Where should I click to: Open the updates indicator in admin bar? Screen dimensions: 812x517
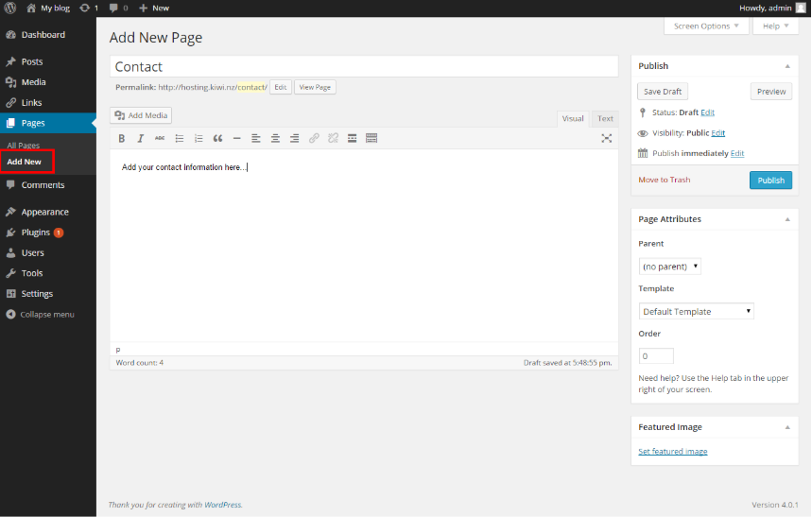89,8
